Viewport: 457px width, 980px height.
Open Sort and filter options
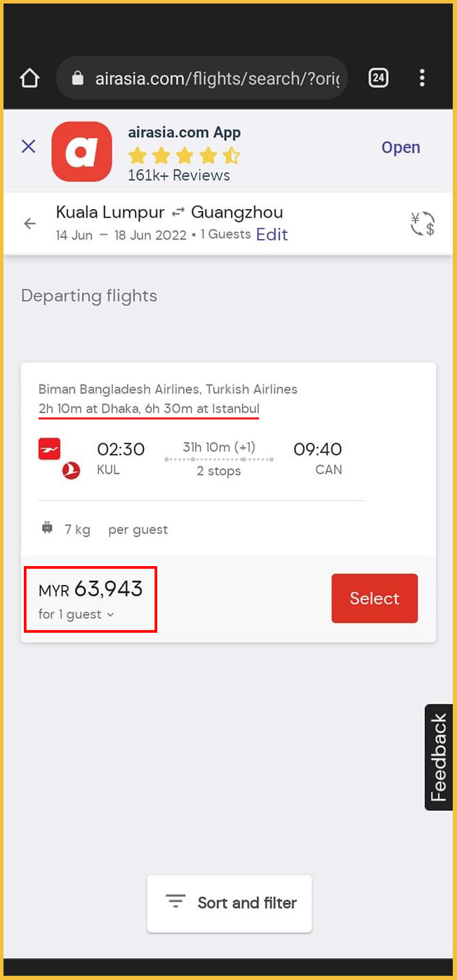click(229, 903)
